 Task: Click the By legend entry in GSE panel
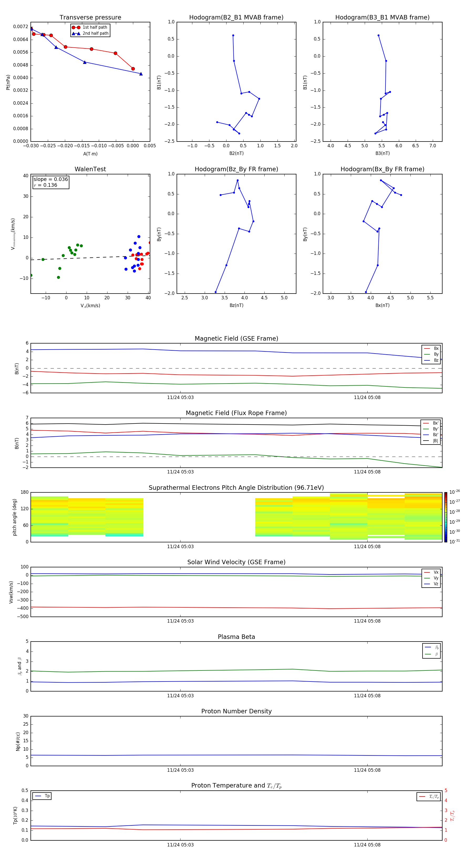(x=431, y=354)
